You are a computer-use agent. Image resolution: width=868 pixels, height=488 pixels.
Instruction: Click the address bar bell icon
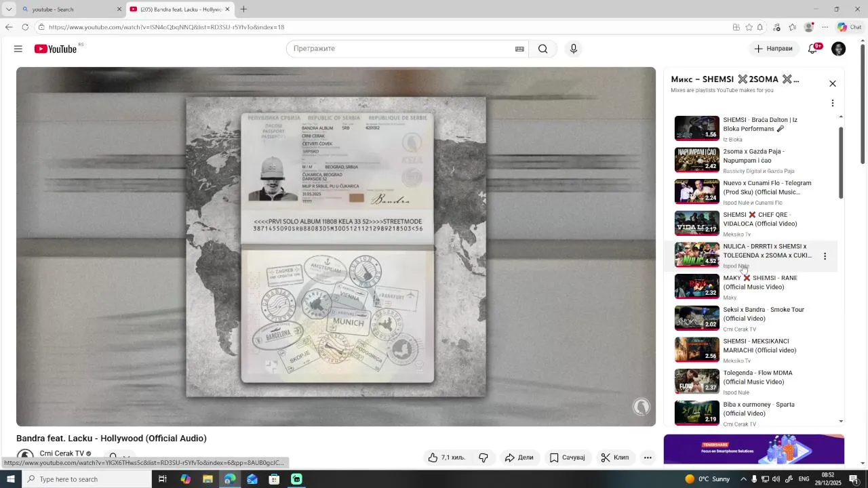[760, 27]
